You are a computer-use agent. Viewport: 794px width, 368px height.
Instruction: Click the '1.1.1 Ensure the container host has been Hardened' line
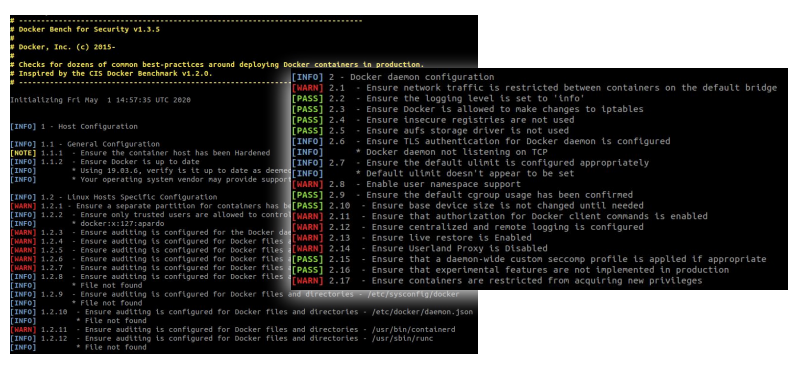[x=140, y=153]
